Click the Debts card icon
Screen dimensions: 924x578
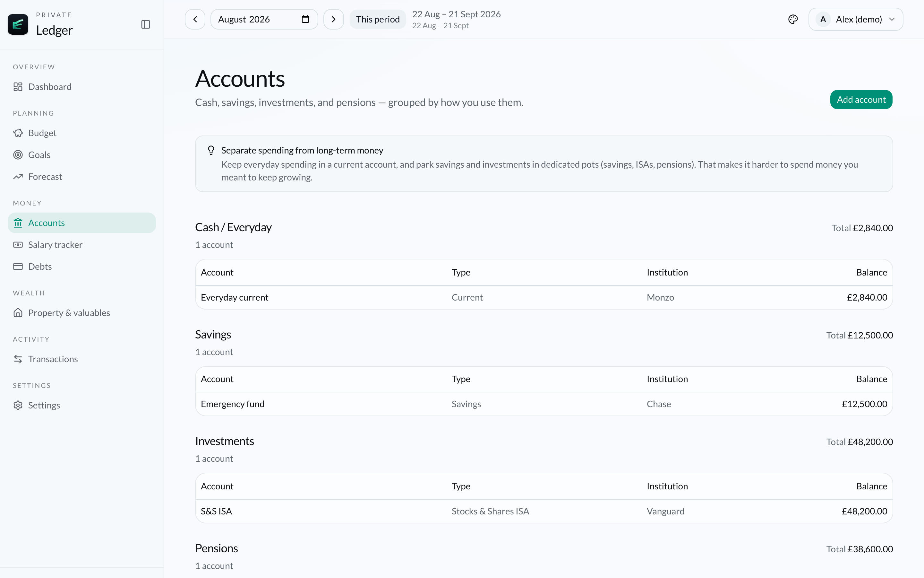(18, 267)
